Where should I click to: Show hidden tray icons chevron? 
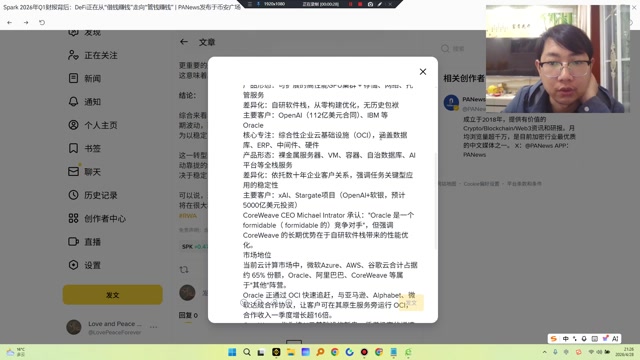coord(544,352)
